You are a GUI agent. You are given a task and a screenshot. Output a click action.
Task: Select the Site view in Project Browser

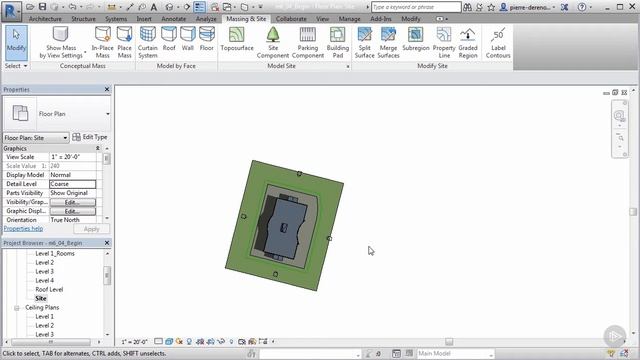pyautogui.click(x=41, y=298)
